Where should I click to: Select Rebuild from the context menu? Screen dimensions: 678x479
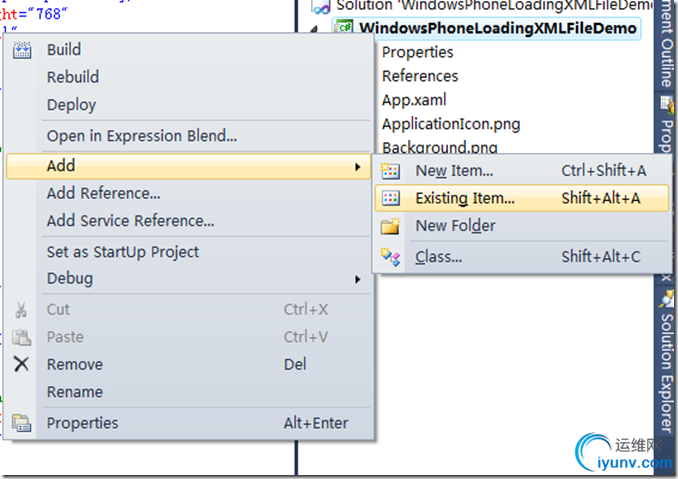tap(72, 77)
